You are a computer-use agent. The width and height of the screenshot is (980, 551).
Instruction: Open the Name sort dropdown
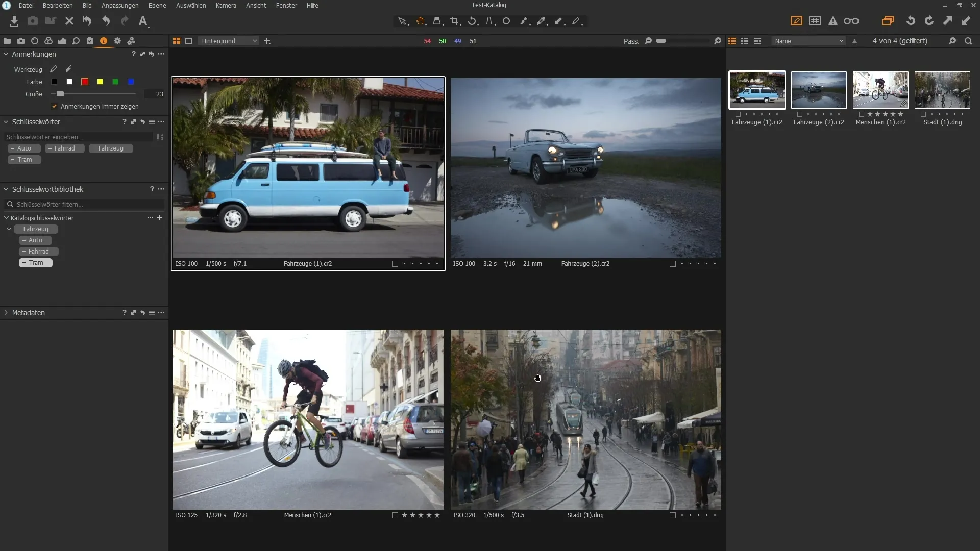coord(808,41)
